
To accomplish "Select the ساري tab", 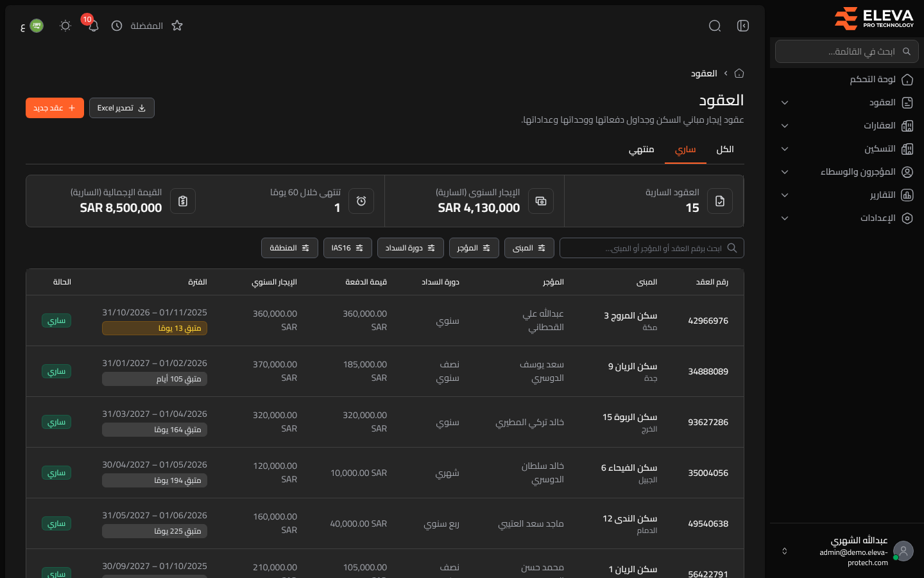I will [x=685, y=150].
